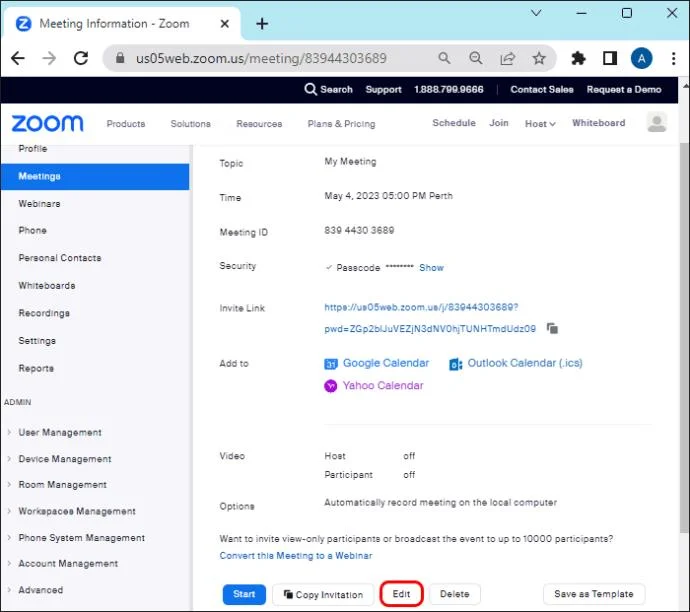
Task: Select Settings from the sidebar
Action: (x=37, y=341)
